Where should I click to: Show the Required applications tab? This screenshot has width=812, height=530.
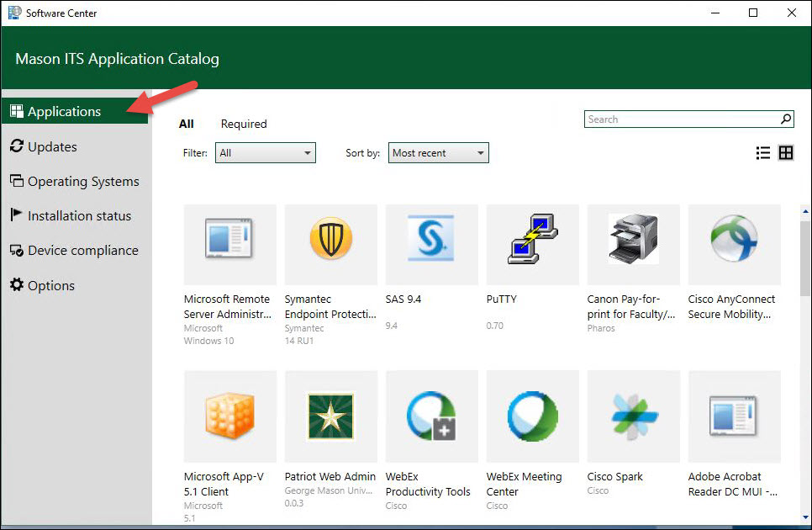(x=244, y=124)
